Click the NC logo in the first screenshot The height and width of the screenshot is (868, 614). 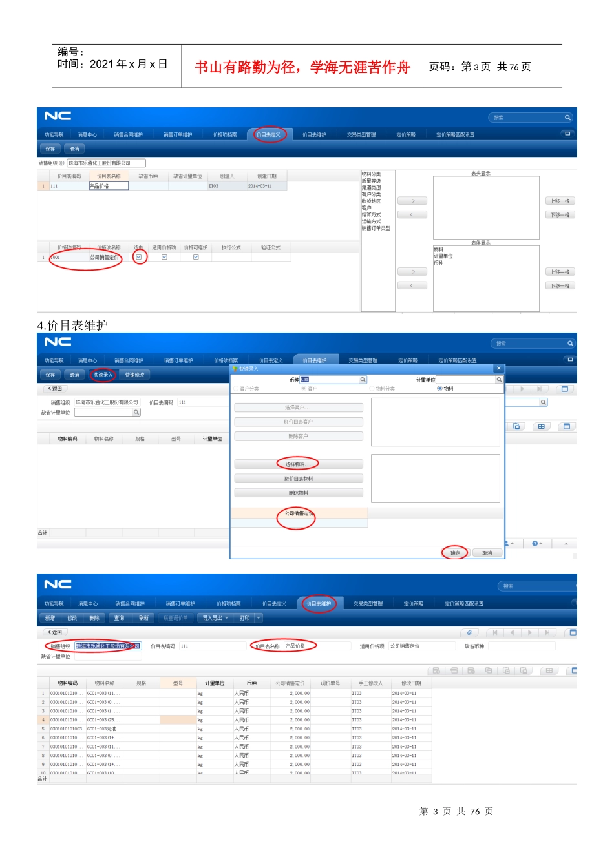pos(58,116)
